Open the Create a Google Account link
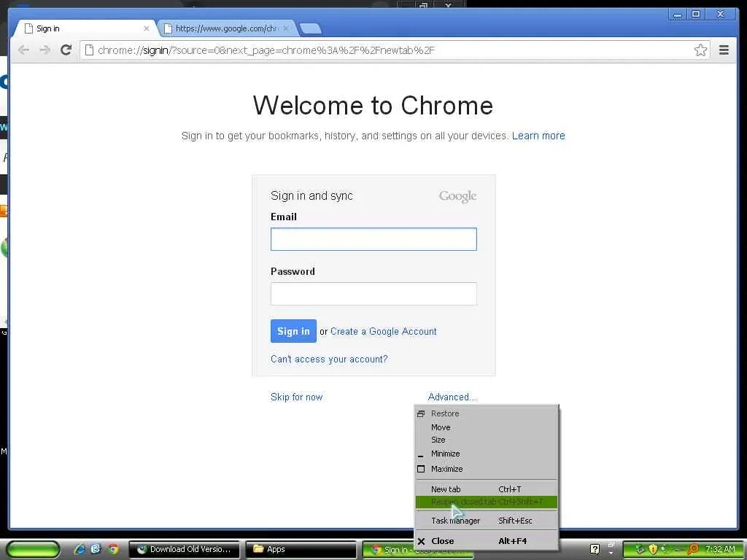 coord(384,332)
